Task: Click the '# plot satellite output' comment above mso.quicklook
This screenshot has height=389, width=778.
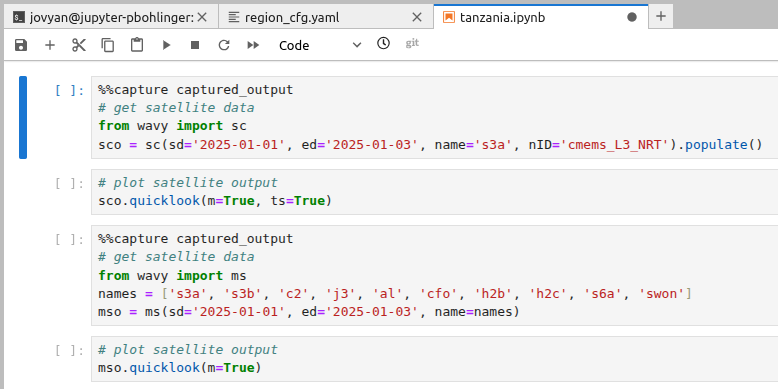Action: (x=188, y=350)
